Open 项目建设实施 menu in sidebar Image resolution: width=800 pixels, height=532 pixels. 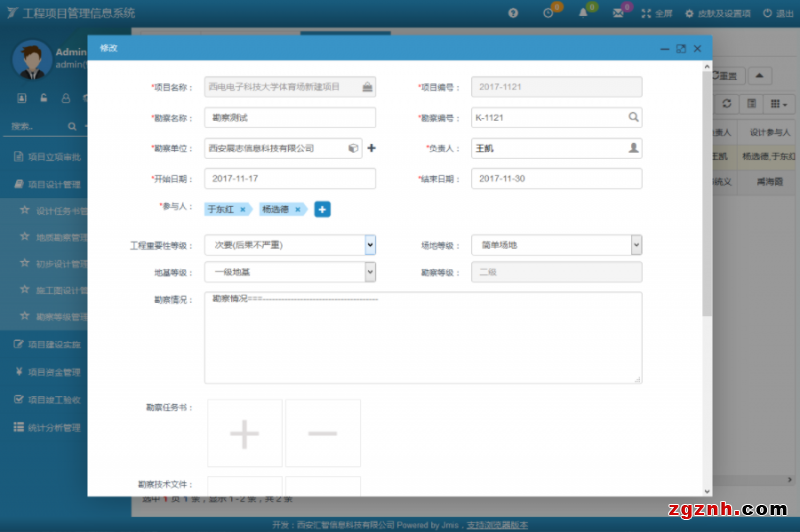tap(50, 344)
